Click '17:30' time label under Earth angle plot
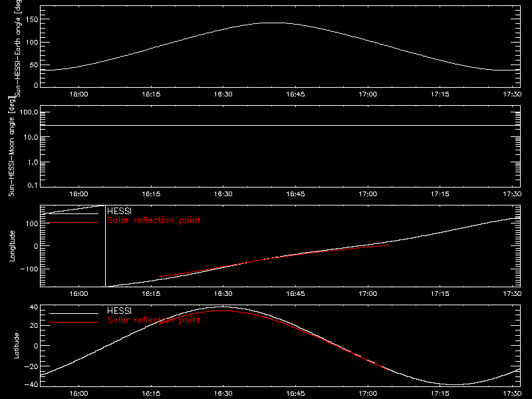Viewport: 532px width, 399px height. click(x=512, y=94)
